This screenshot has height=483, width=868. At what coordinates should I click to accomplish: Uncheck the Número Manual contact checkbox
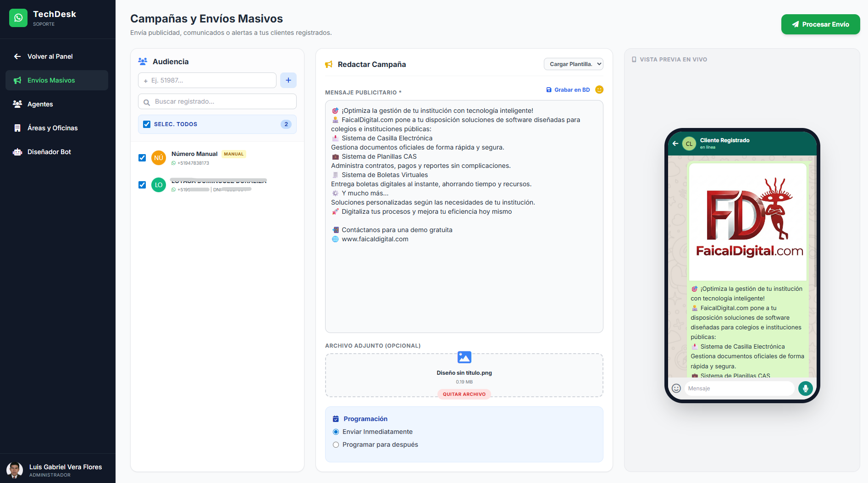tap(142, 158)
